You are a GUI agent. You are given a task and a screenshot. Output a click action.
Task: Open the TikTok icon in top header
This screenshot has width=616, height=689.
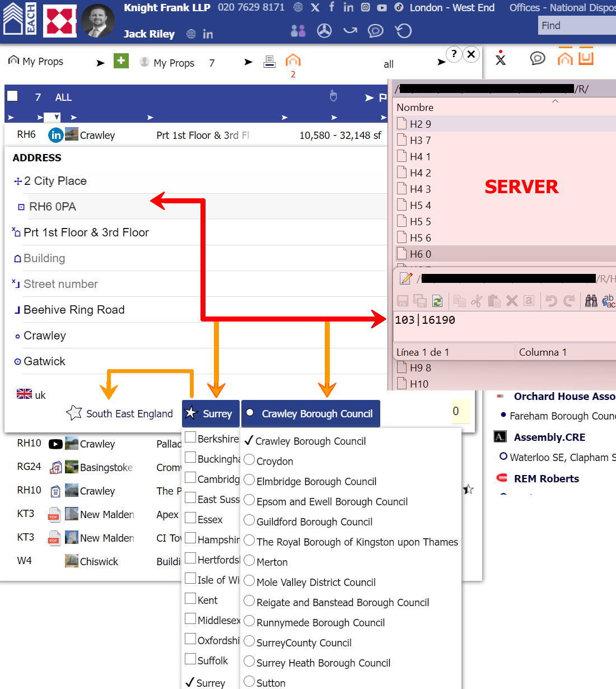(x=399, y=7)
